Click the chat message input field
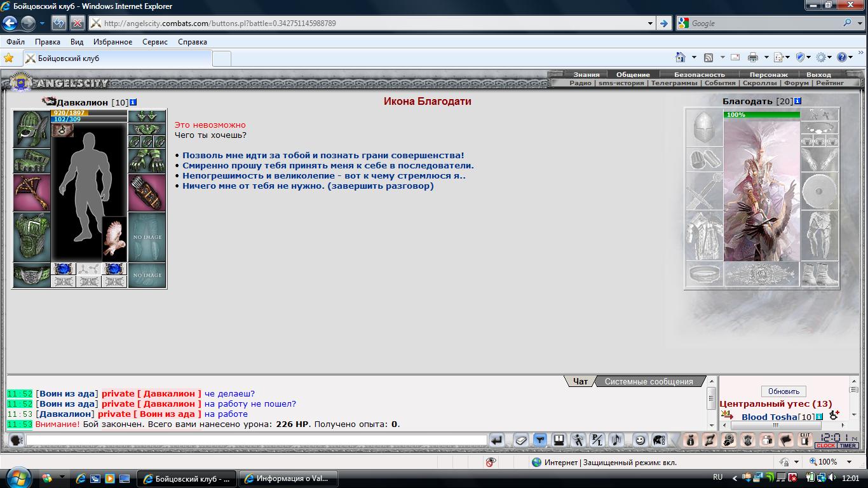This screenshot has height=488, width=868. 256,440
